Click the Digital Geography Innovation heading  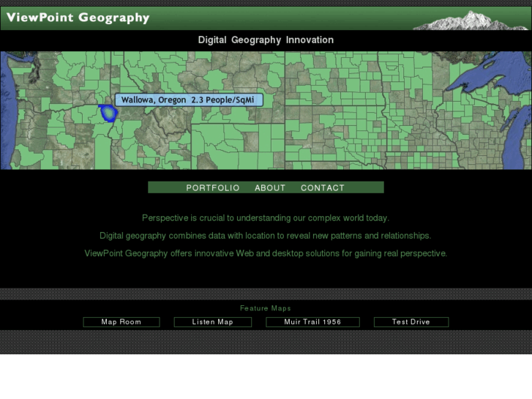pyautogui.click(x=266, y=40)
